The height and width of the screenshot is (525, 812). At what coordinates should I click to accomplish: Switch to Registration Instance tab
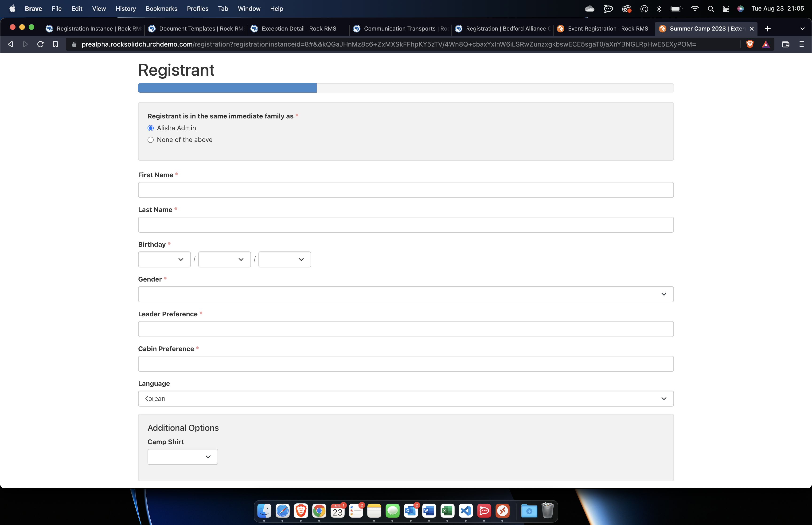pyautogui.click(x=94, y=29)
